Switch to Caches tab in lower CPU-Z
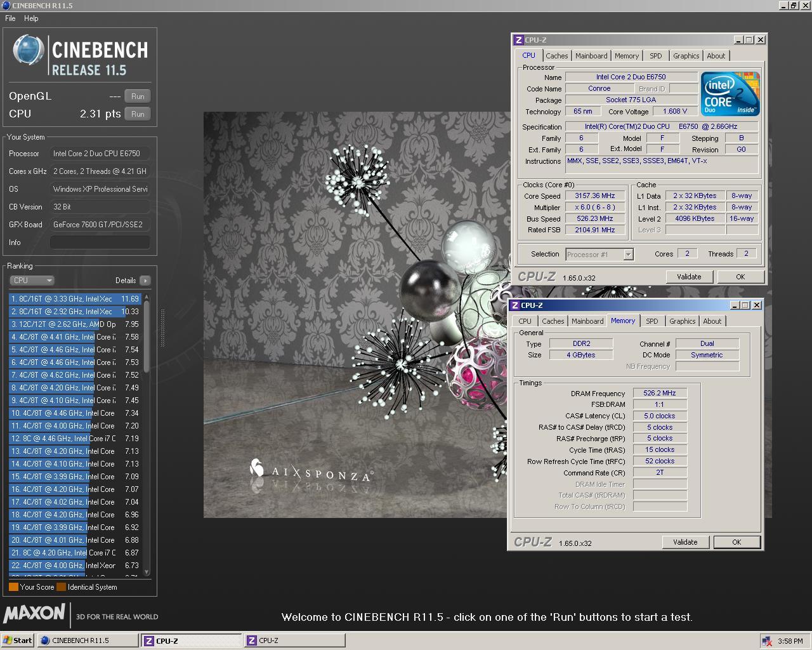The height and width of the screenshot is (650, 812). (x=553, y=321)
